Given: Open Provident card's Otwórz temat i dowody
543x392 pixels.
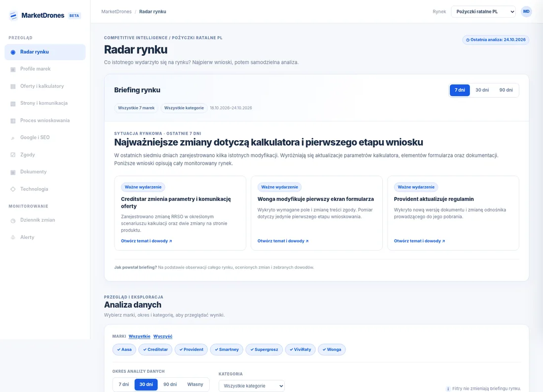Looking at the screenshot, I should pos(420,241).
